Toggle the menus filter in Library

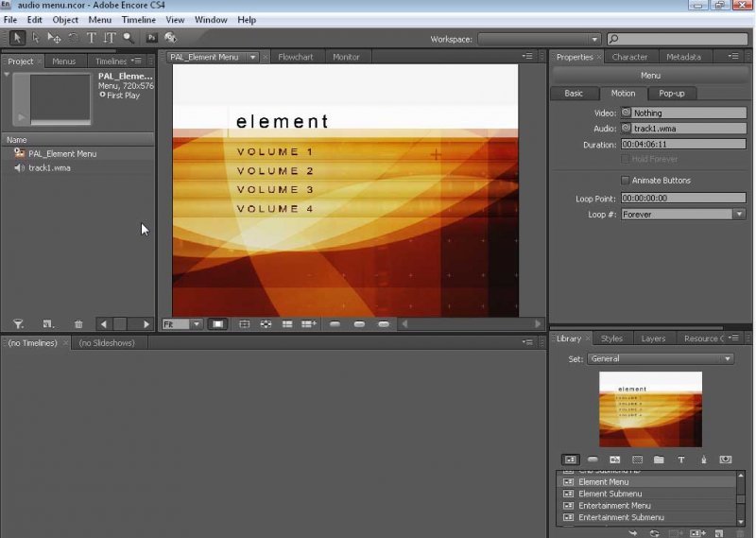pyautogui.click(x=570, y=460)
